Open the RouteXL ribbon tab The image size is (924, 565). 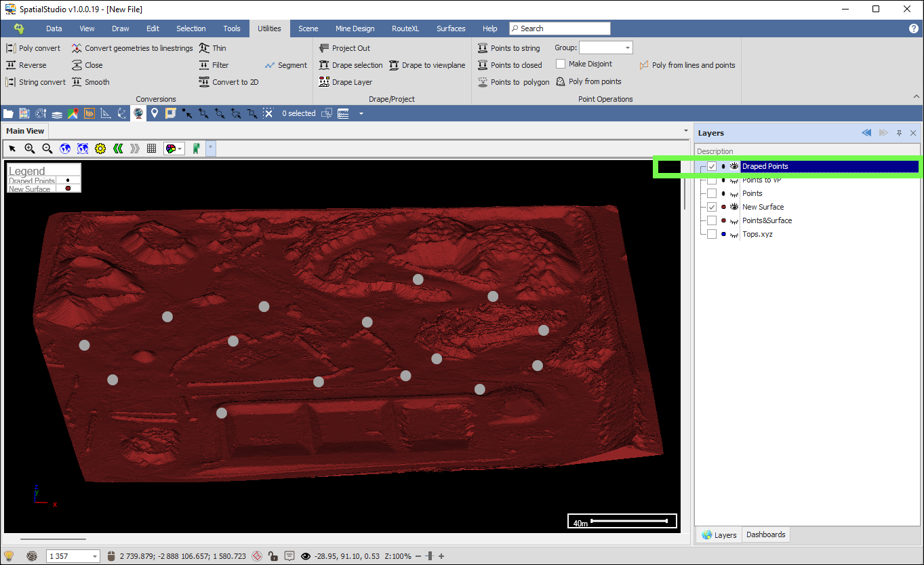pos(405,28)
